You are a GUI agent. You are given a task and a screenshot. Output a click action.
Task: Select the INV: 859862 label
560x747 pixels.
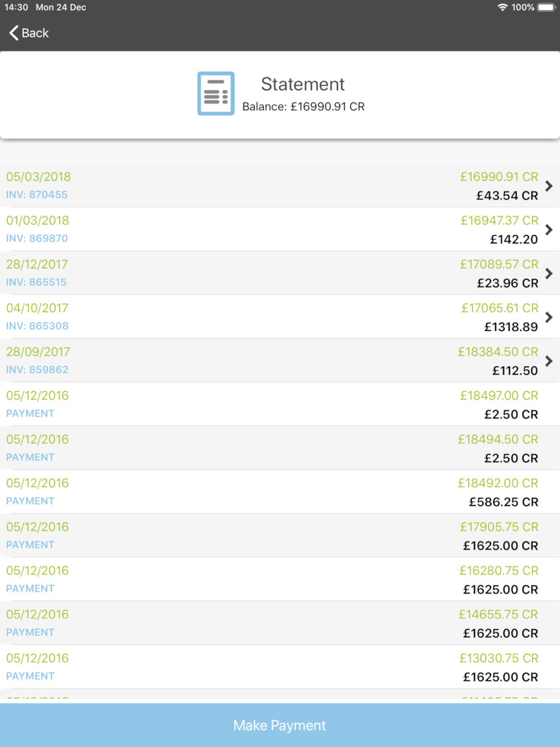37,370
